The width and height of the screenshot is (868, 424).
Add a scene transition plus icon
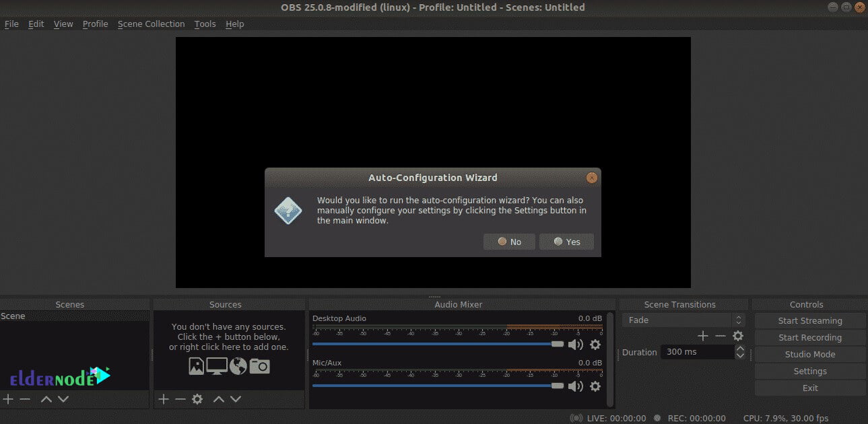(x=703, y=336)
